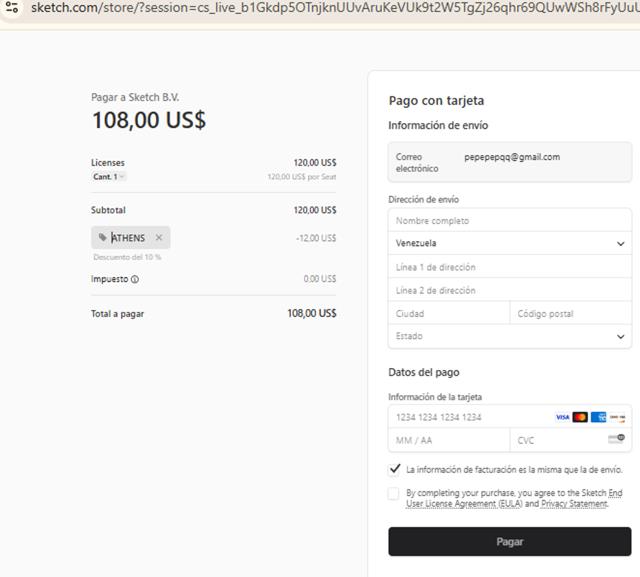Click the 'Pagar a Sketch B.V.' text
Viewport: 640px width, 577px height.
(135, 97)
